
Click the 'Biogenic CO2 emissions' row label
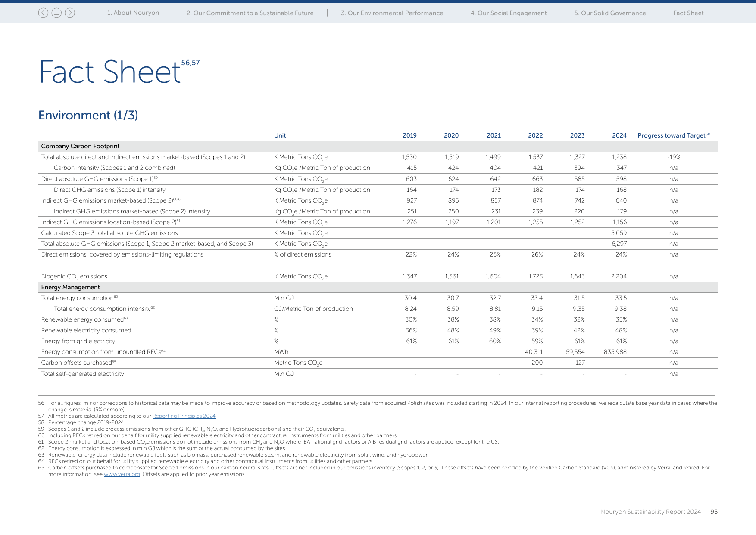coord(74,277)
